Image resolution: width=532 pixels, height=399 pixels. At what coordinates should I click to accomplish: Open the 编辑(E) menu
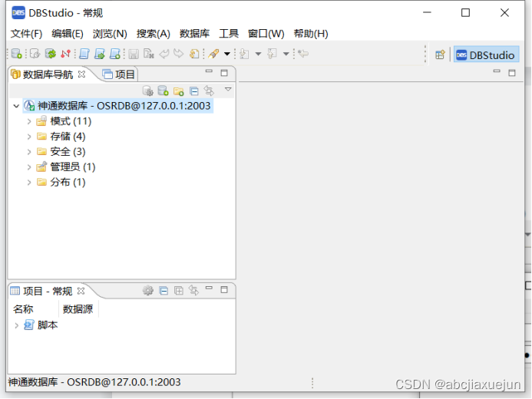click(x=68, y=34)
